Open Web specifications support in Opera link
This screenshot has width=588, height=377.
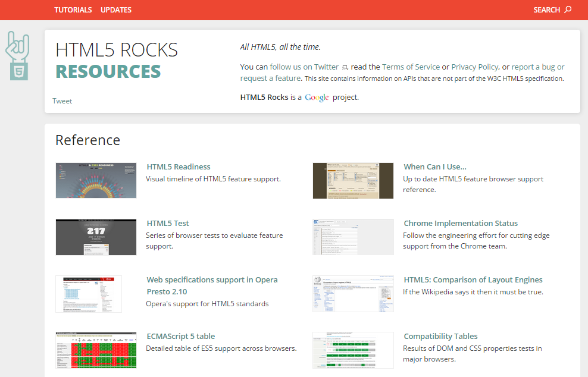(212, 285)
